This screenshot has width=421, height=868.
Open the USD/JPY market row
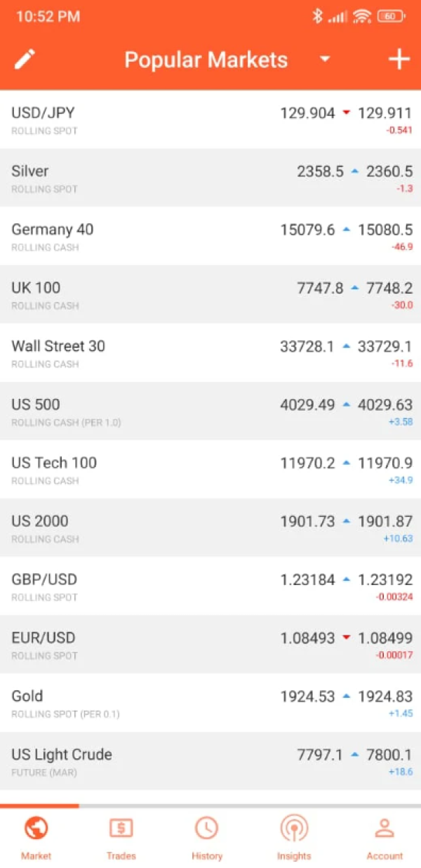click(140, 120)
